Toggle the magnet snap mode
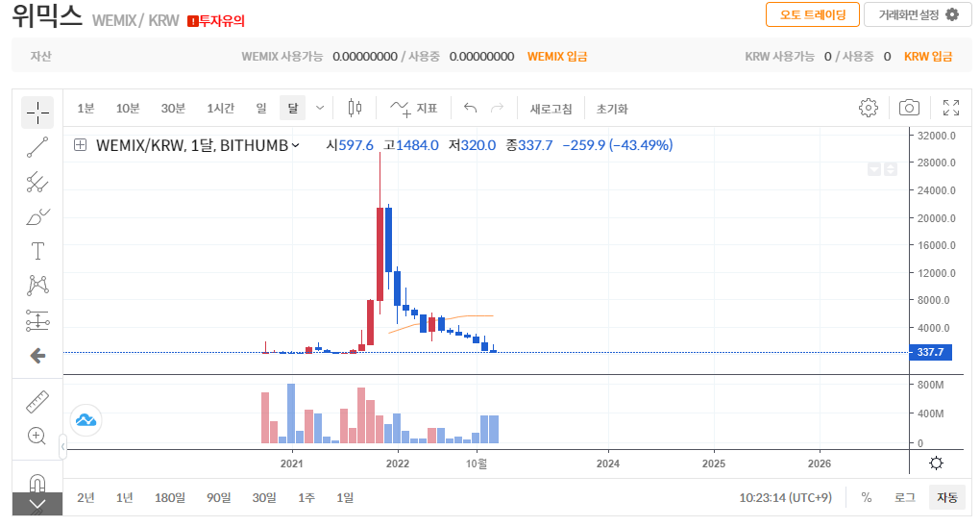Viewport: 980px width, 526px height. [37, 483]
